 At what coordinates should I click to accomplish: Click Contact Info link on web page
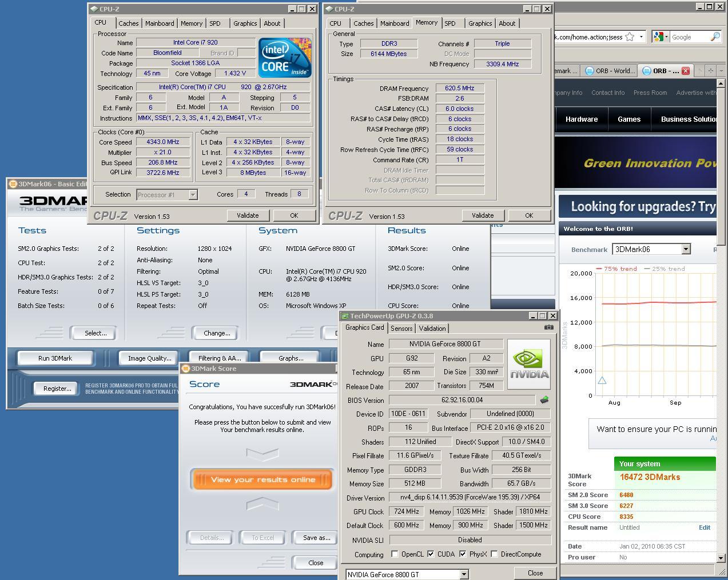click(608, 93)
